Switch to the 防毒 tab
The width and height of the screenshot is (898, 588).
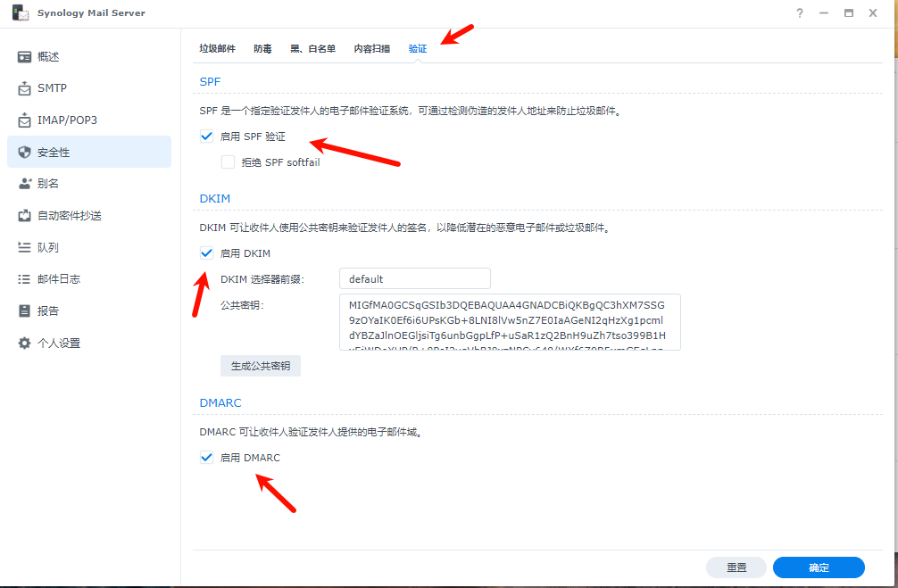pyautogui.click(x=262, y=49)
